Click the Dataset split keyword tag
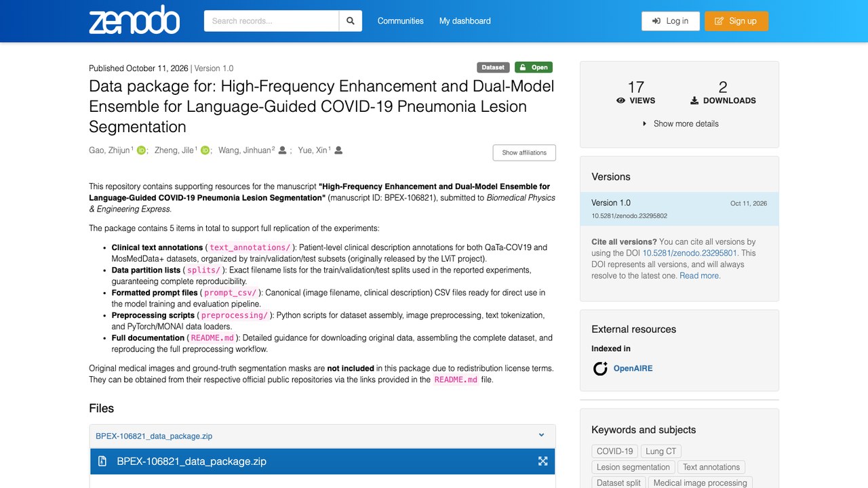The image size is (868, 488). (618, 483)
